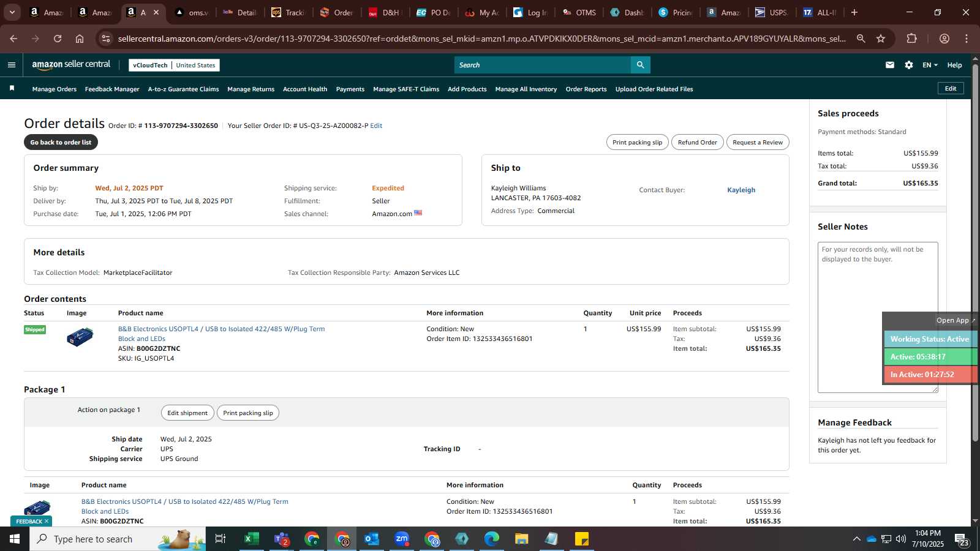Viewport: 980px width, 551px height.
Task: Switch to the USPS browser tab
Action: click(x=772, y=12)
